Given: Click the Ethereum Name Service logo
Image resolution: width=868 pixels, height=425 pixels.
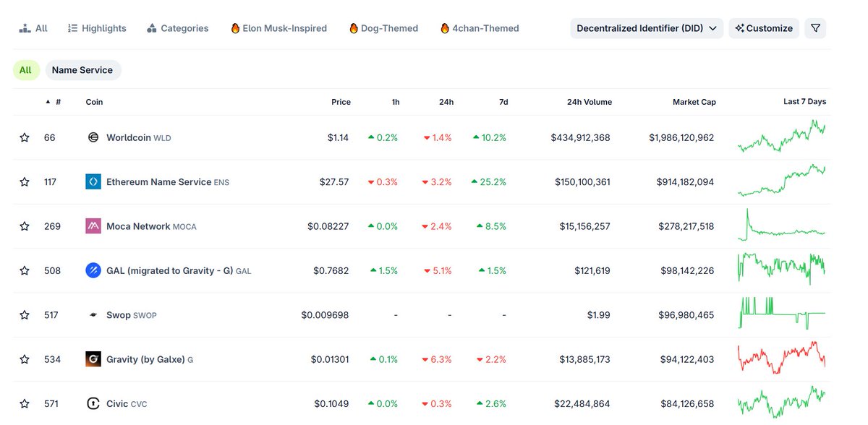Looking at the screenshot, I should click(x=93, y=182).
